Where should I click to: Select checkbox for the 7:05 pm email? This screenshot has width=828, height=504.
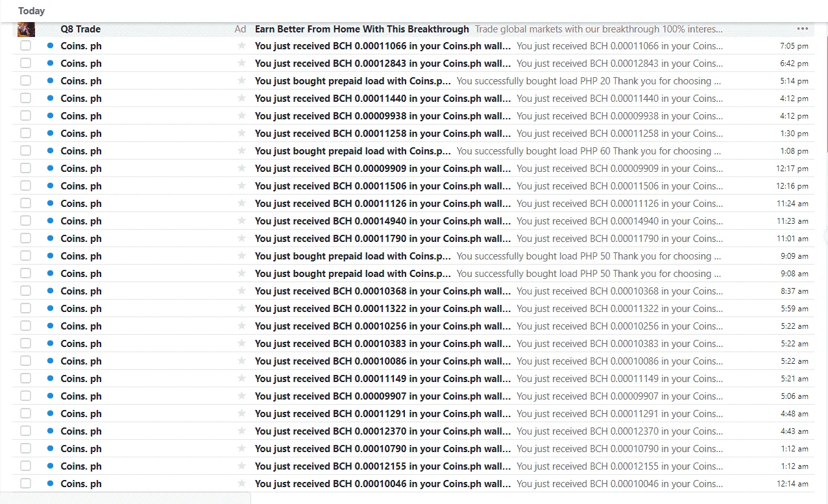[x=25, y=46]
